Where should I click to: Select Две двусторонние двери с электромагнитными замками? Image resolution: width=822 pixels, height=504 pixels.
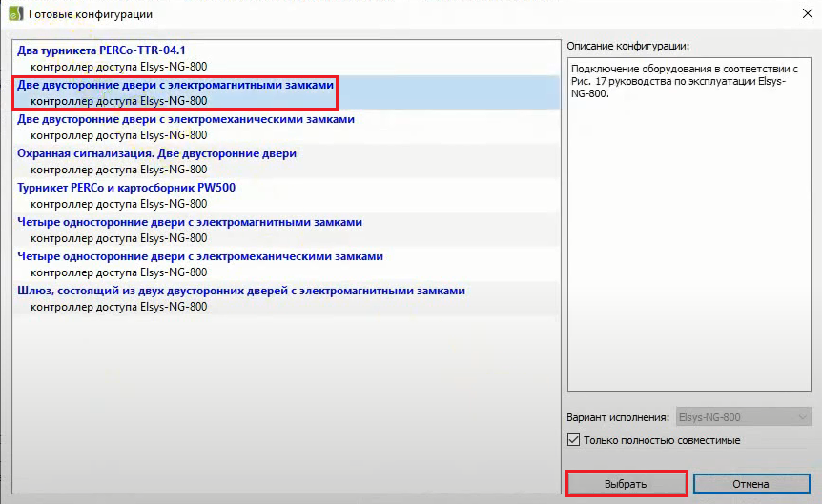[286, 92]
